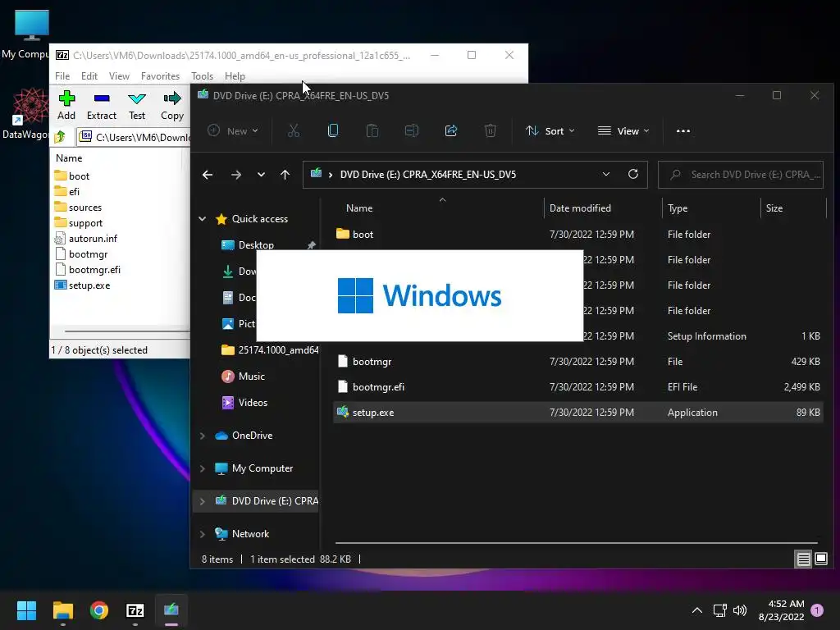
Task: Go up one folder level in 7-Zip
Action: pos(60,137)
